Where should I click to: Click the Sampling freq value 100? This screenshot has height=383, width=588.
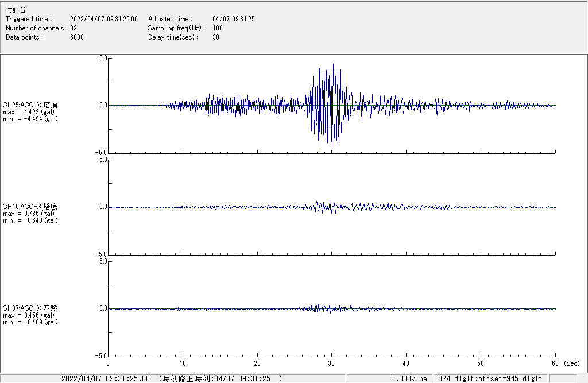[x=218, y=28]
